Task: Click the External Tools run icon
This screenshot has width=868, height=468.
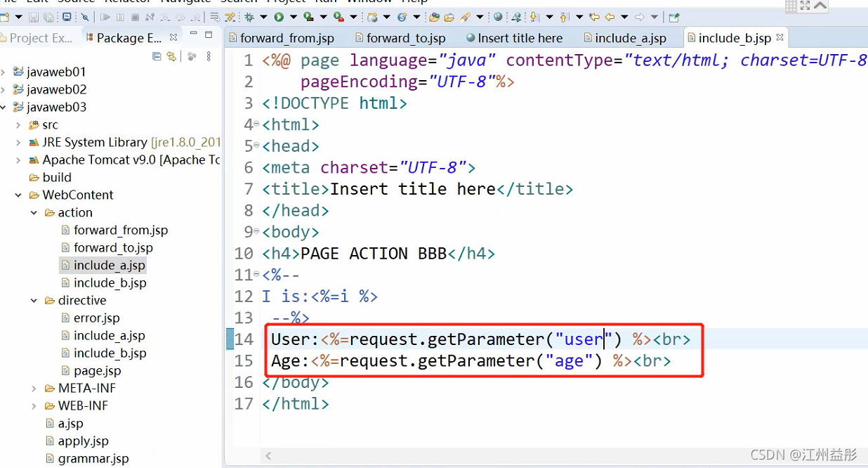Action: click(338, 17)
